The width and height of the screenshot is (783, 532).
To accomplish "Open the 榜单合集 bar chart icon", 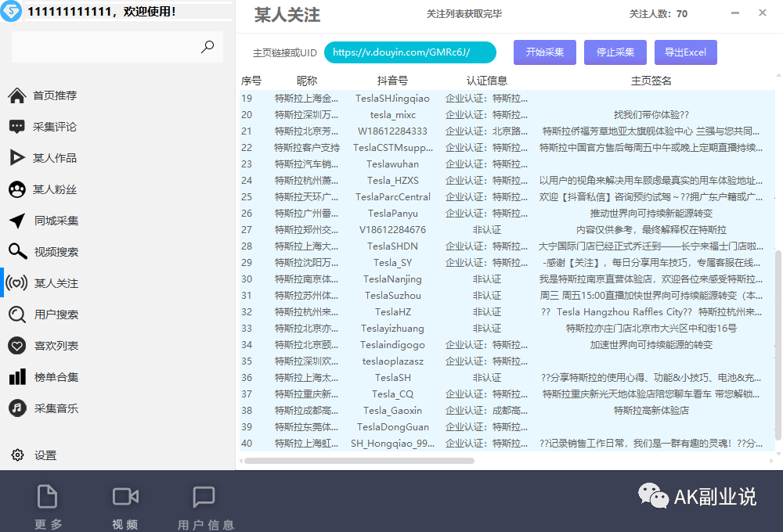I will (x=17, y=377).
